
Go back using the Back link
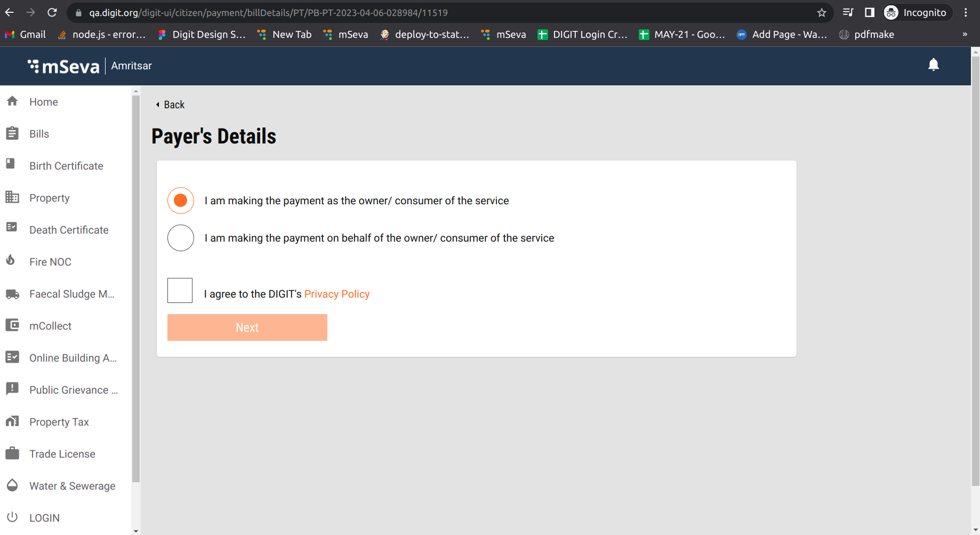coord(171,105)
